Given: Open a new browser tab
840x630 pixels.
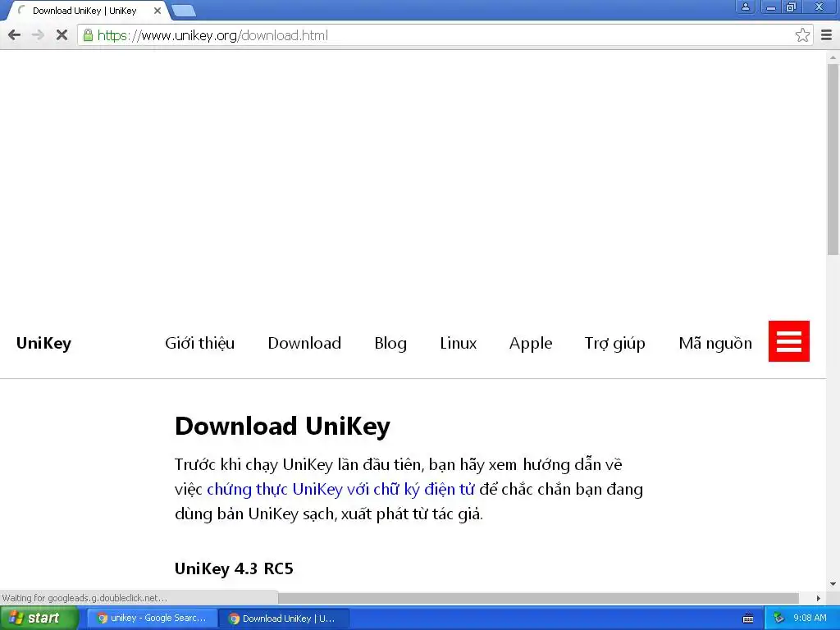Looking at the screenshot, I should pyautogui.click(x=184, y=10).
